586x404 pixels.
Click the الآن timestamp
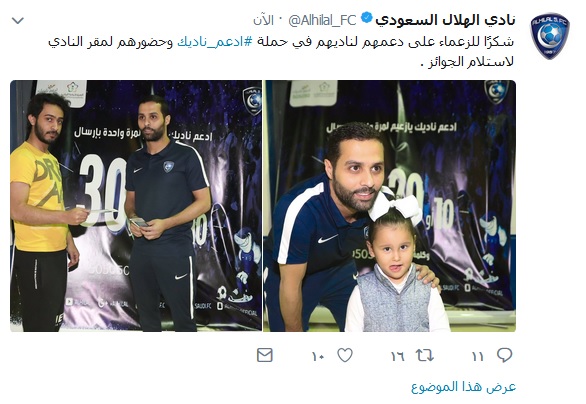[x=263, y=20]
